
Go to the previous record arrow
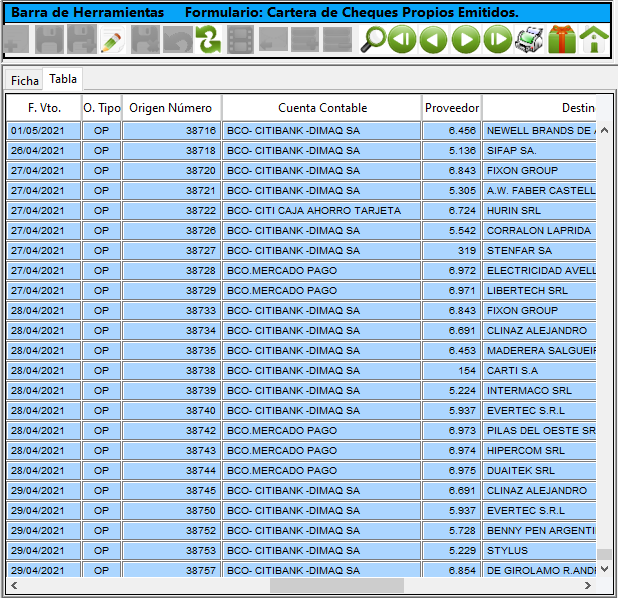click(434, 39)
